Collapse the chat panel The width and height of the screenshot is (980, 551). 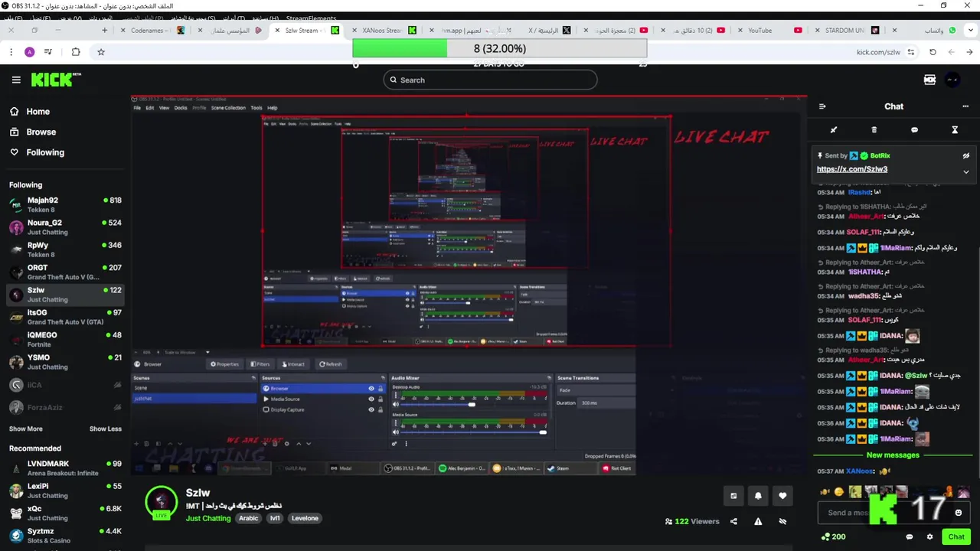pyautogui.click(x=822, y=106)
